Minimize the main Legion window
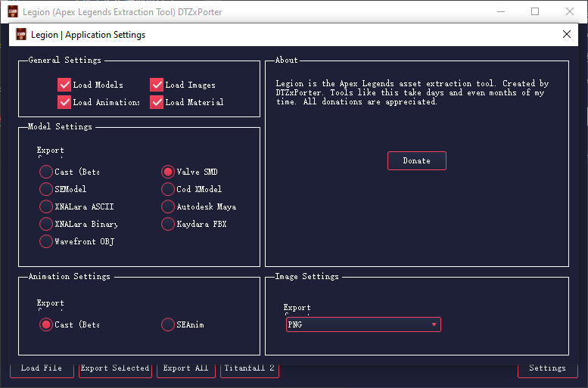The height and width of the screenshot is (388, 588). pyautogui.click(x=501, y=11)
